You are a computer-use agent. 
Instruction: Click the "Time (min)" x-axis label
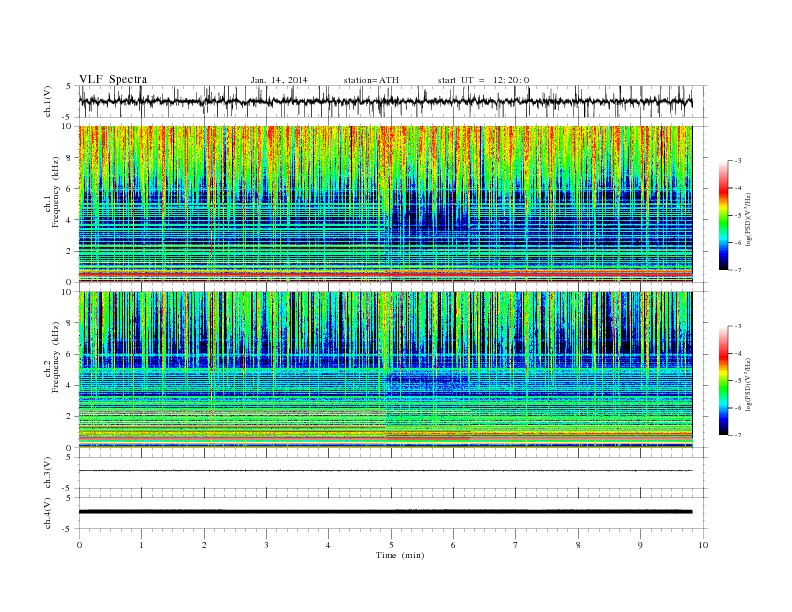pyautogui.click(x=400, y=555)
